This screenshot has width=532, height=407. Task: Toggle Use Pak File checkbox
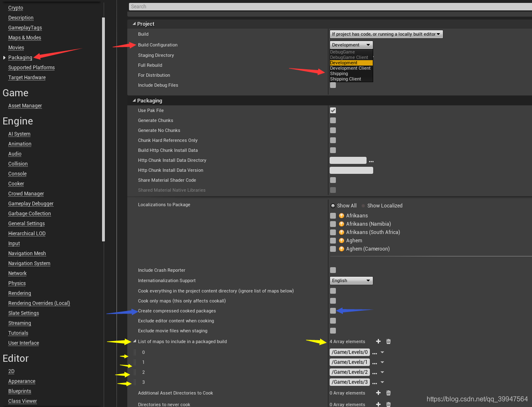click(x=333, y=110)
